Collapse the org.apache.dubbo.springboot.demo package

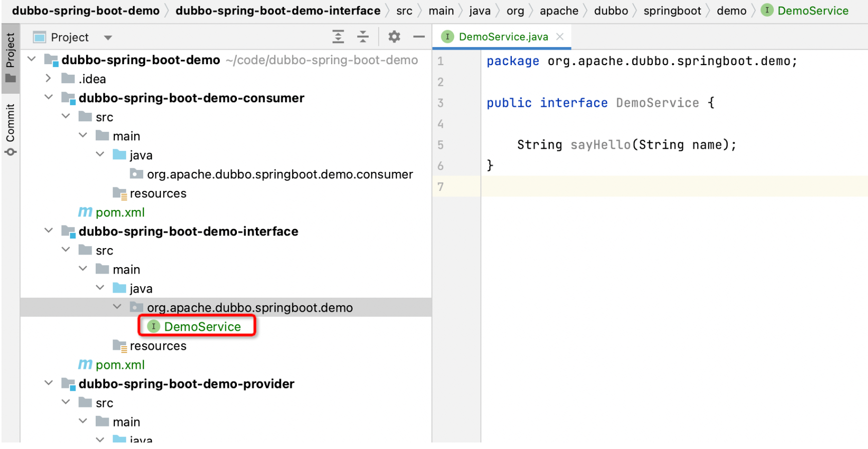[x=117, y=307]
